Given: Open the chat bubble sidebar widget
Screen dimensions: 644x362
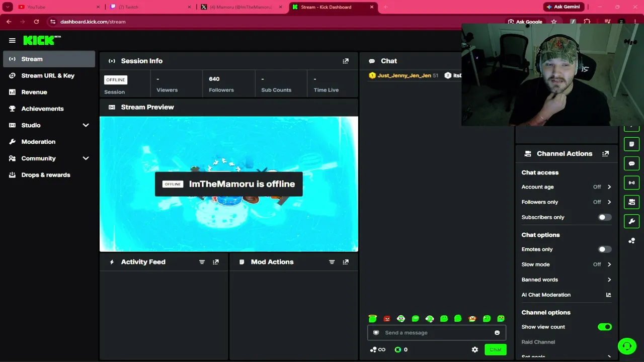Looking at the screenshot, I should pos(632,163).
